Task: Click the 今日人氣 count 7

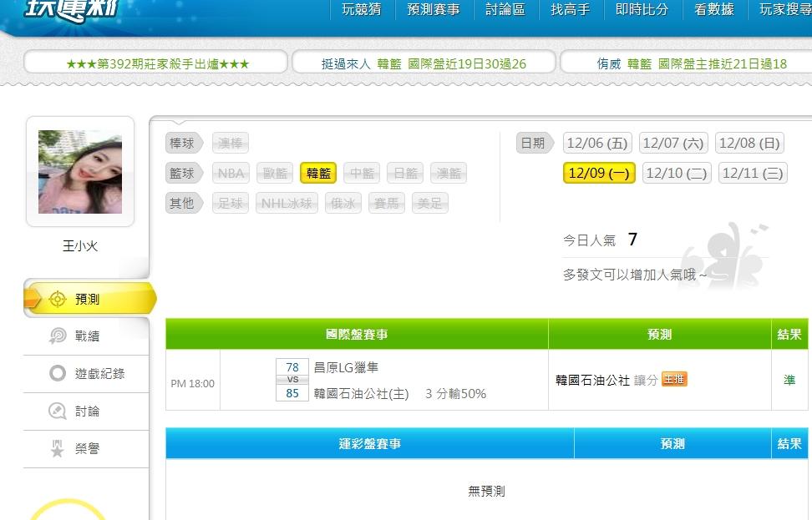Action: pos(632,239)
